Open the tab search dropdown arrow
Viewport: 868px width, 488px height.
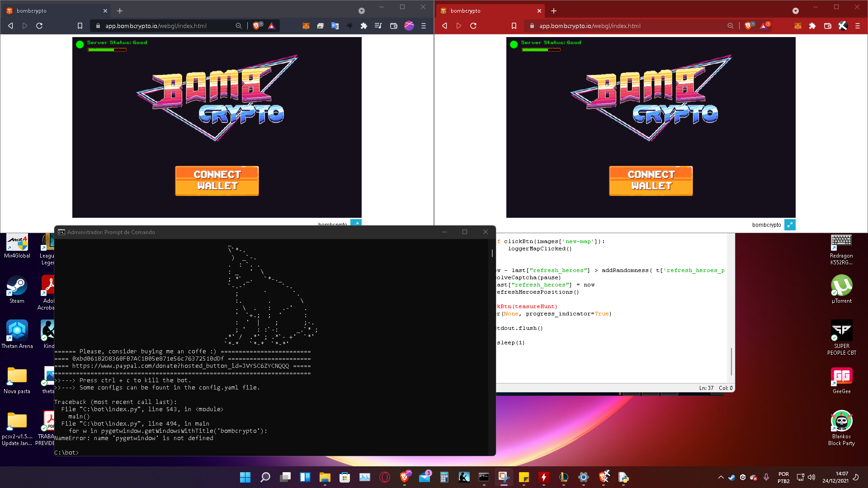coord(362,10)
